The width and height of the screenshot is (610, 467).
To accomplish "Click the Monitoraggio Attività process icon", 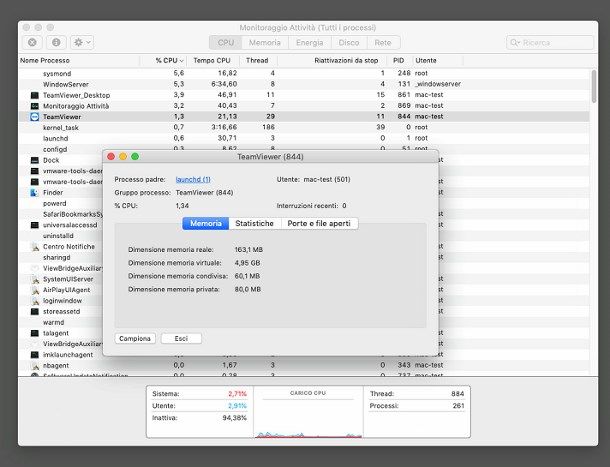I will [35, 106].
